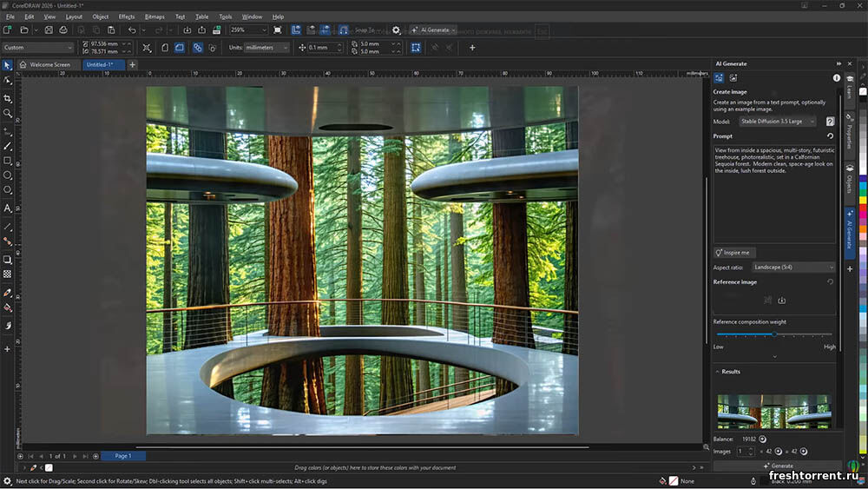Image resolution: width=868 pixels, height=489 pixels.
Task: Select the Eyedropper tool in toolbox
Action: [x=8, y=294]
